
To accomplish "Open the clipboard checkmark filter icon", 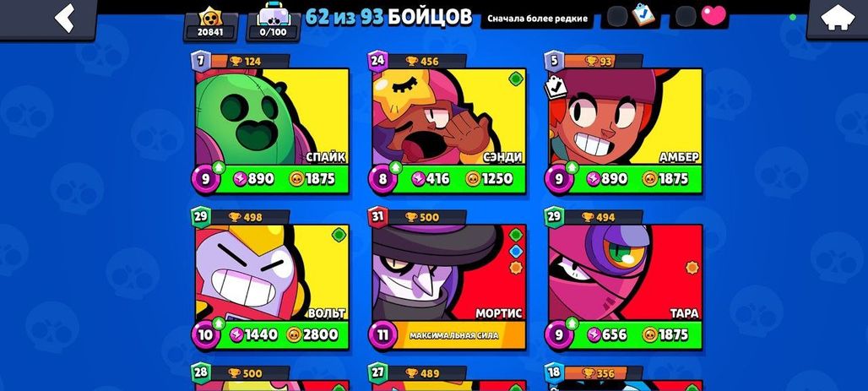I will [643, 14].
